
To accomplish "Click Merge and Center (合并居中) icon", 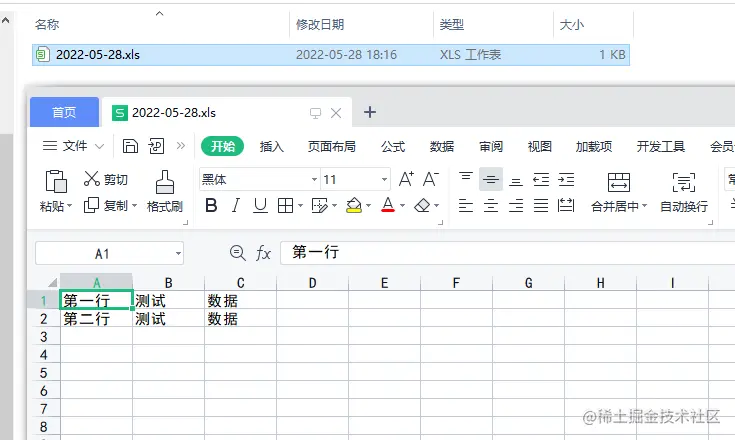I will tap(619, 182).
